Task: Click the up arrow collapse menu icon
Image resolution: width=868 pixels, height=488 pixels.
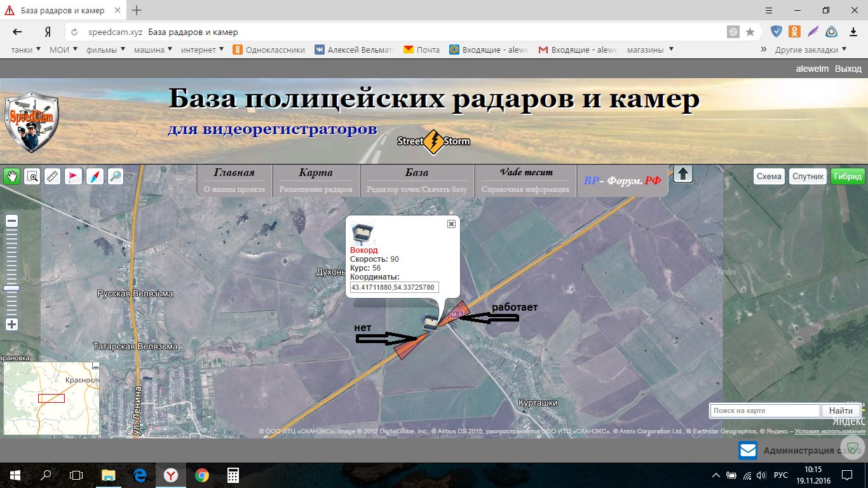Action: [682, 174]
